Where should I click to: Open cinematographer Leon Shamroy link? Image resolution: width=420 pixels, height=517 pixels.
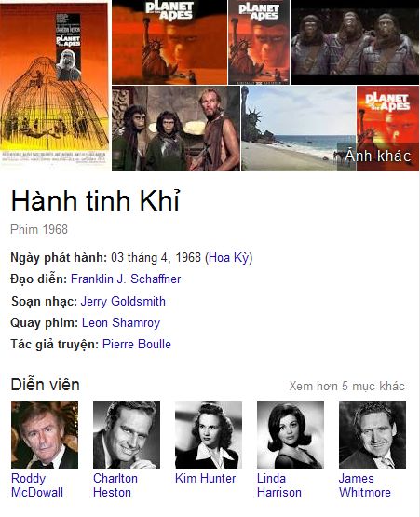[121, 323]
